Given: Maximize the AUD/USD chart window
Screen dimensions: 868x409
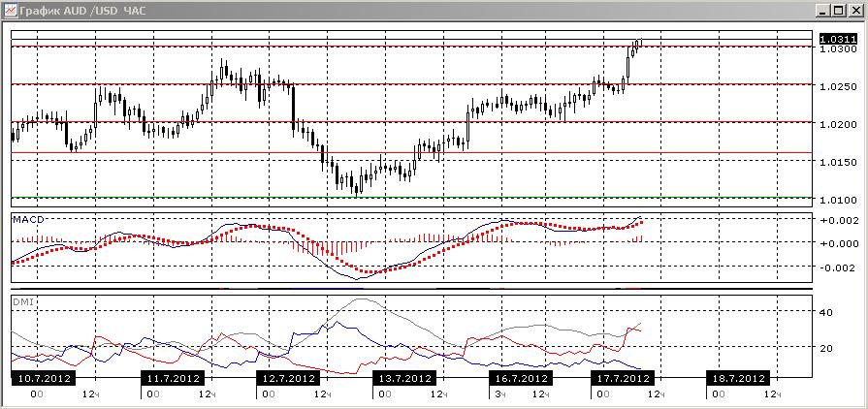Looking at the screenshot, I should coord(839,10).
